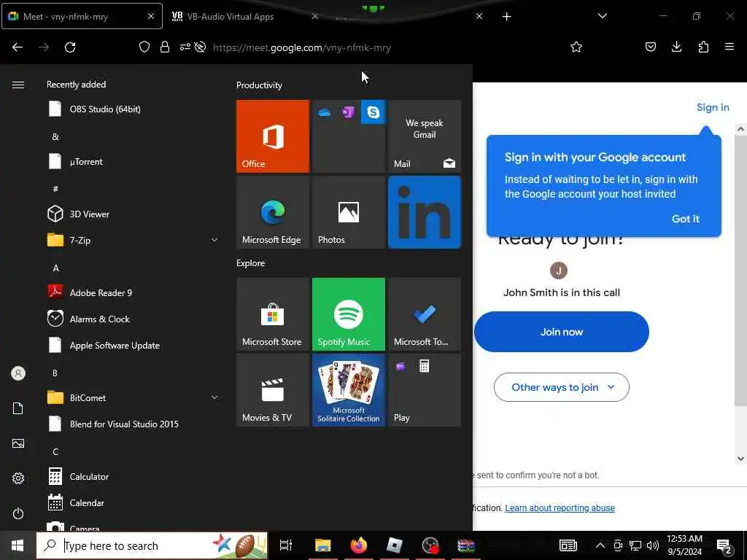Open Documents from the Start menu sidebar
Viewport: 747px width, 560px height.
point(18,408)
